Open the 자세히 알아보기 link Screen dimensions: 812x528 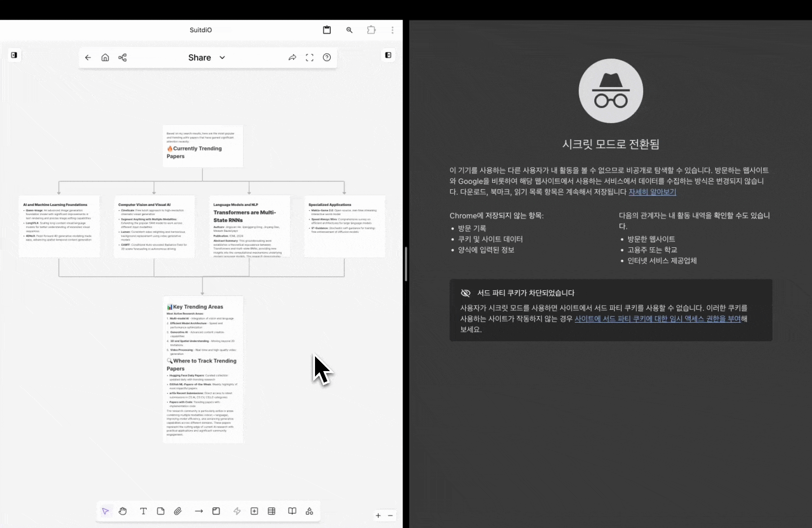coord(652,192)
